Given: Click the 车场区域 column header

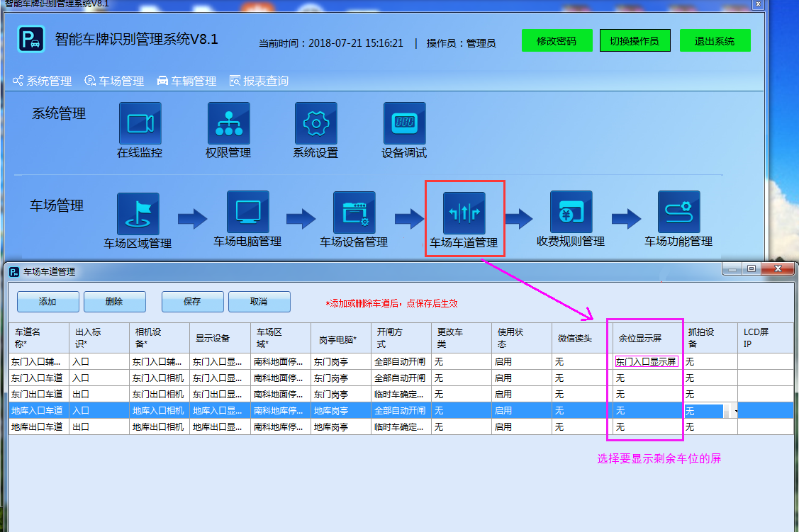Looking at the screenshot, I should [x=281, y=338].
